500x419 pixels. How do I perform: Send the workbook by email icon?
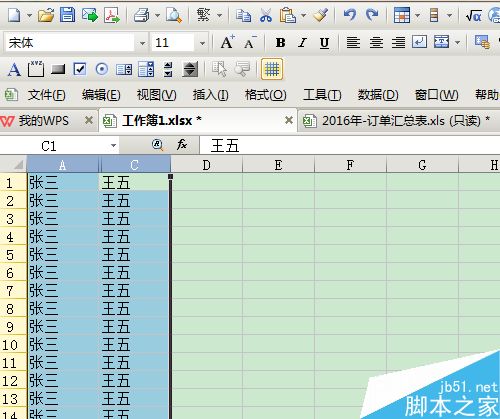(x=90, y=15)
